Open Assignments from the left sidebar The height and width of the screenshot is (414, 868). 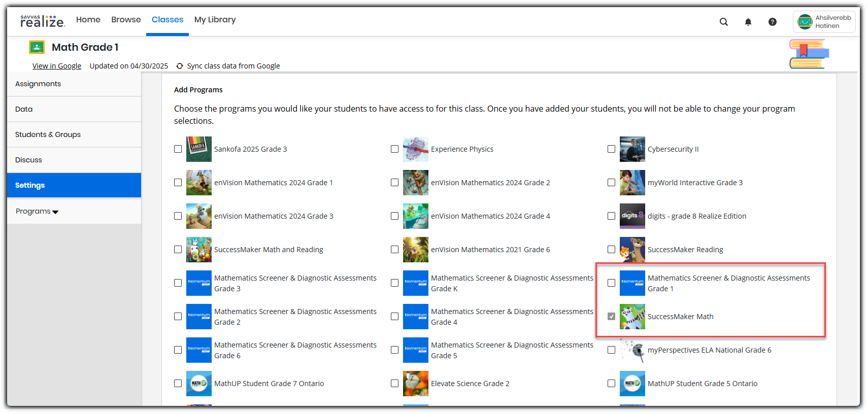tap(38, 84)
